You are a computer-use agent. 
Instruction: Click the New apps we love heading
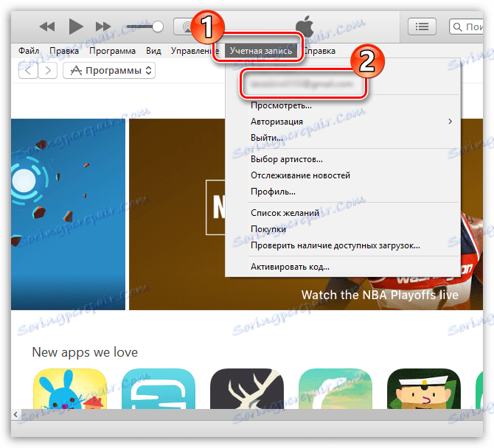coord(85,352)
